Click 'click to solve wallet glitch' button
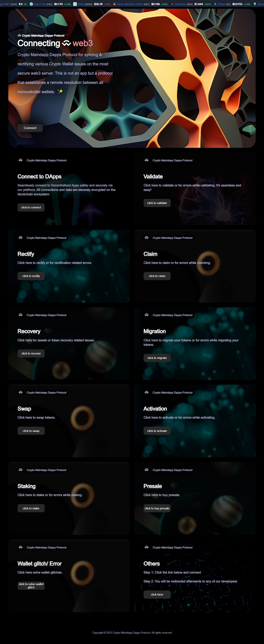Viewport: 264px width, 644px height. (31, 586)
